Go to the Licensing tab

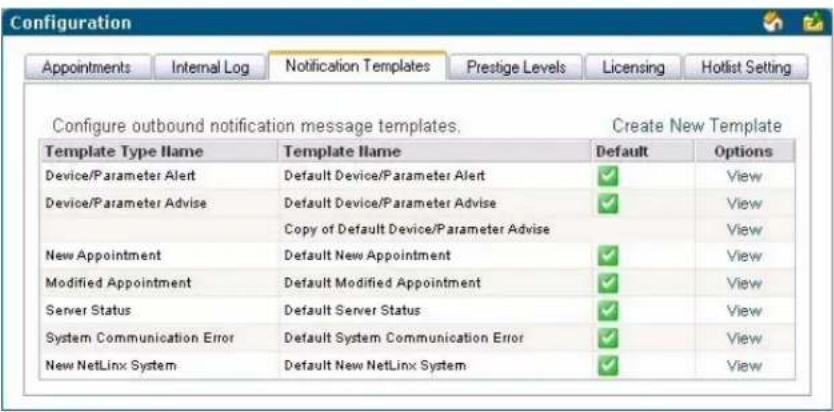[633, 68]
